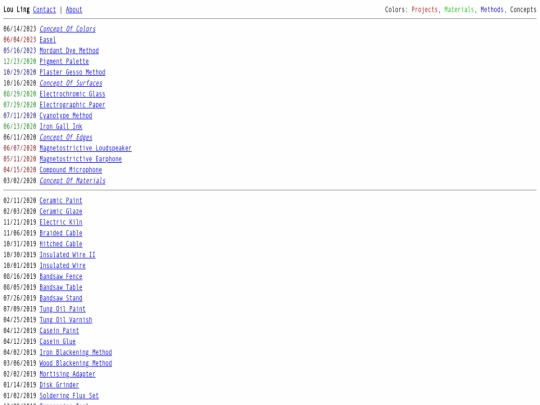Open Electrochromic Glass link
540x405 pixels.
(x=72, y=94)
